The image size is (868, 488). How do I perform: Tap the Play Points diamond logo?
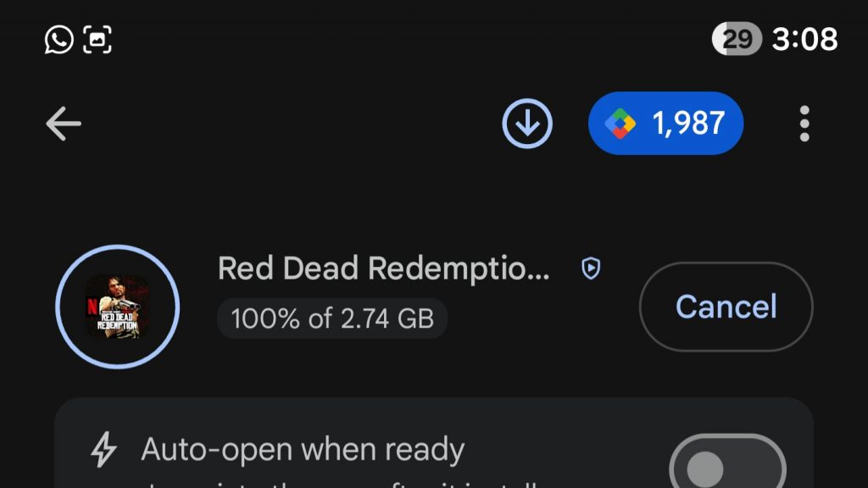coord(620,124)
